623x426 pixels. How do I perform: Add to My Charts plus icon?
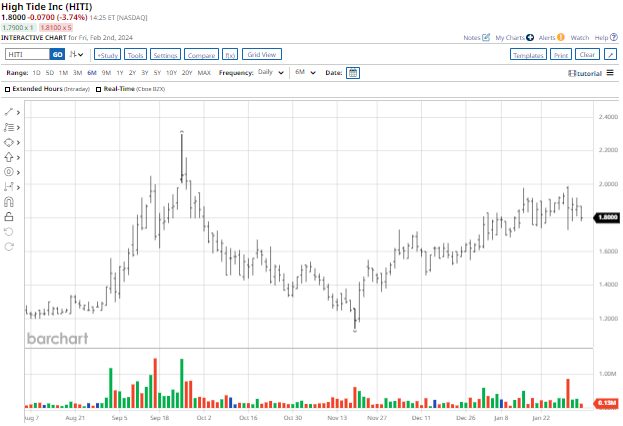pyautogui.click(x=530, y=37)
